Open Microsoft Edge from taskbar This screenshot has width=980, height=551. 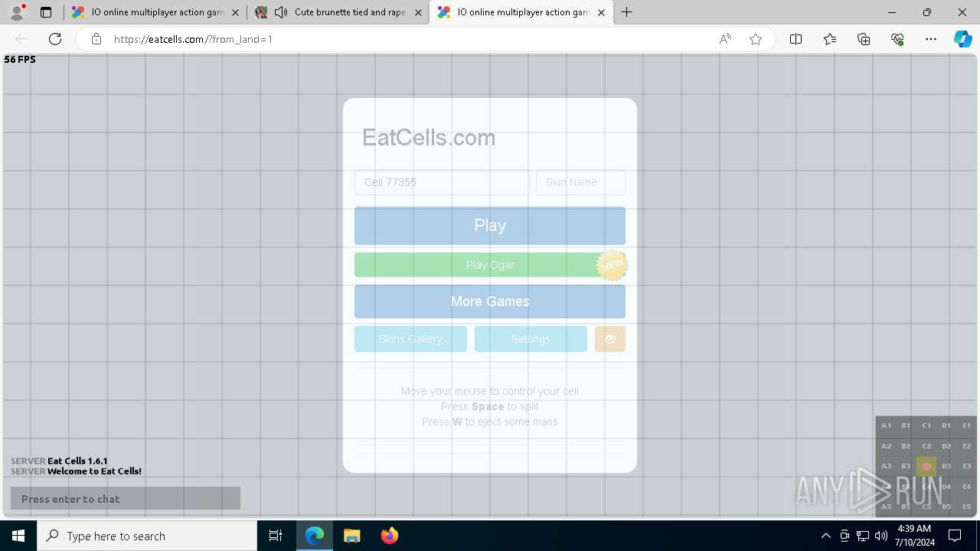(x=315, y=536)
